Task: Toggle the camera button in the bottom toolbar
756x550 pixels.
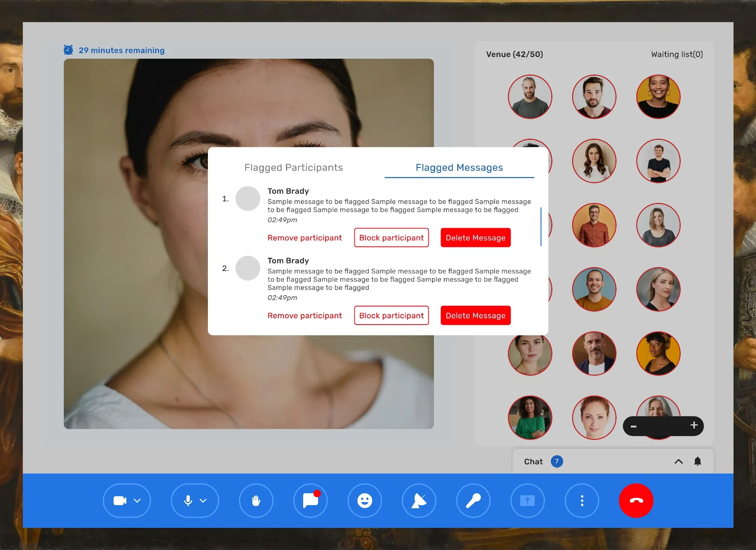Action: [120, 500]
